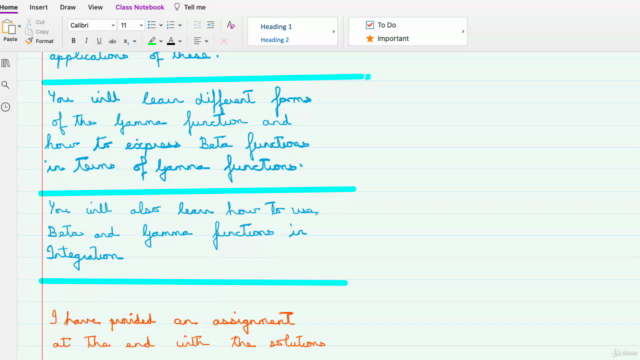The width and height of the screenshot is (640, 360).
Task: Click the orange 'assignment' handwritten word
Action: (253, 322)
